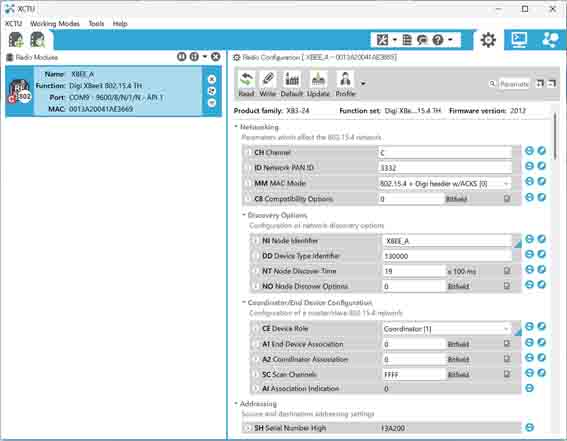Open bitfield calculator for SC Scan Channels
Screen dimensions: 567x441
point(507,374)
